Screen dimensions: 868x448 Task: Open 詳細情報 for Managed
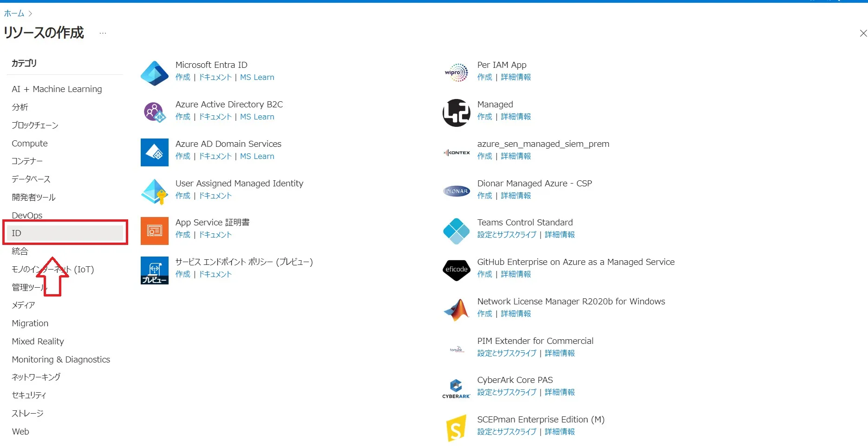(x=516, y=117)
